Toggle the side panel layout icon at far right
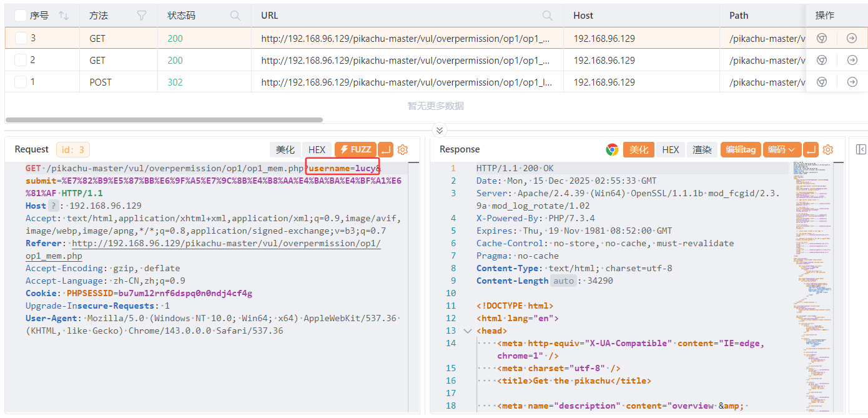The width and height of the screenshot is (868, 418). click(861, 149)
